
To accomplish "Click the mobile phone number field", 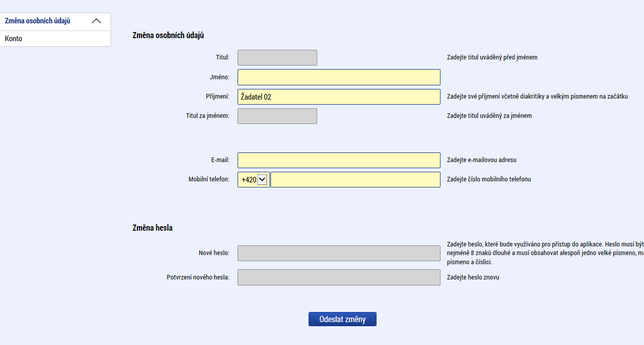I will (355, 179).
